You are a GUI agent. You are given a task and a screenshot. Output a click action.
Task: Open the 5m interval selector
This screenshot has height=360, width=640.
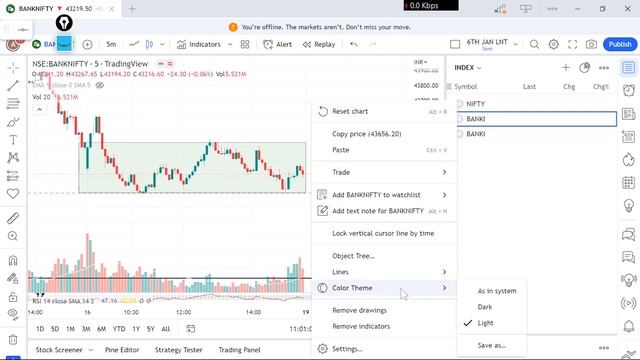pos(111,44)
